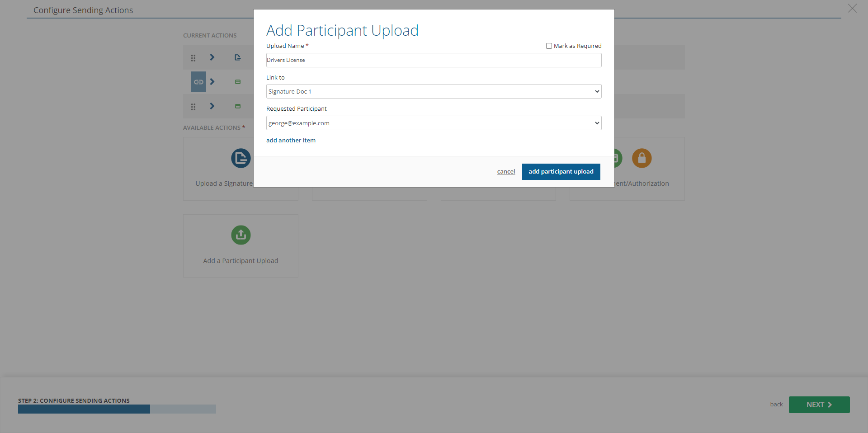Expand the second current action chevron
The height and width of the screenshot is (433, 868).
212,82
